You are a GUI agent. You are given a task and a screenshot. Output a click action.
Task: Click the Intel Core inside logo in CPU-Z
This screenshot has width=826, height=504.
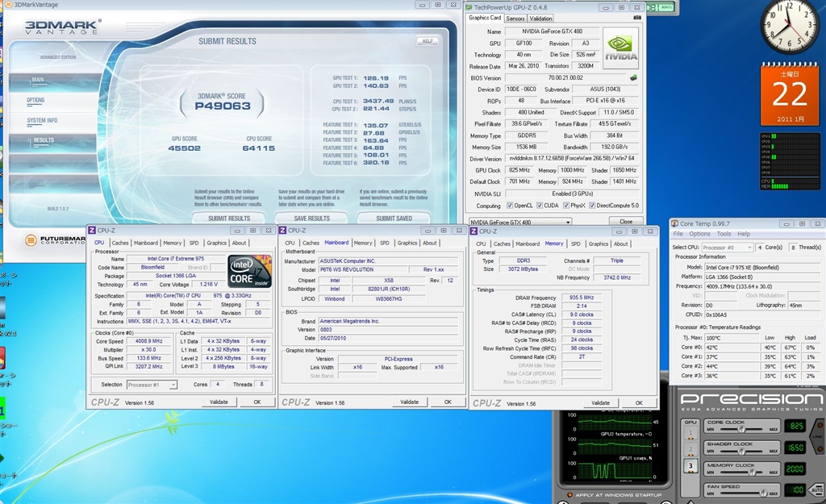point(249,272)
